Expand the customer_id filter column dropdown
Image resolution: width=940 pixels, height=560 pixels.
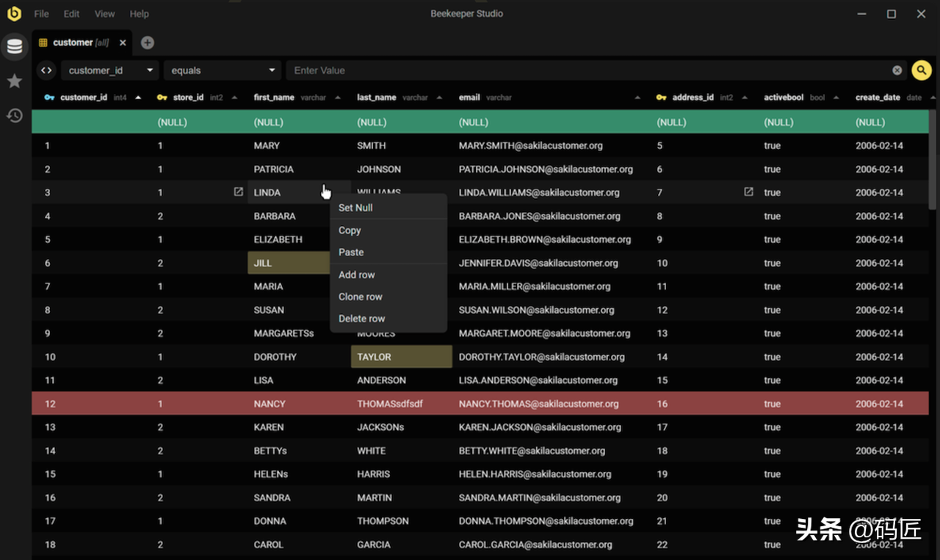pos(110,70)
